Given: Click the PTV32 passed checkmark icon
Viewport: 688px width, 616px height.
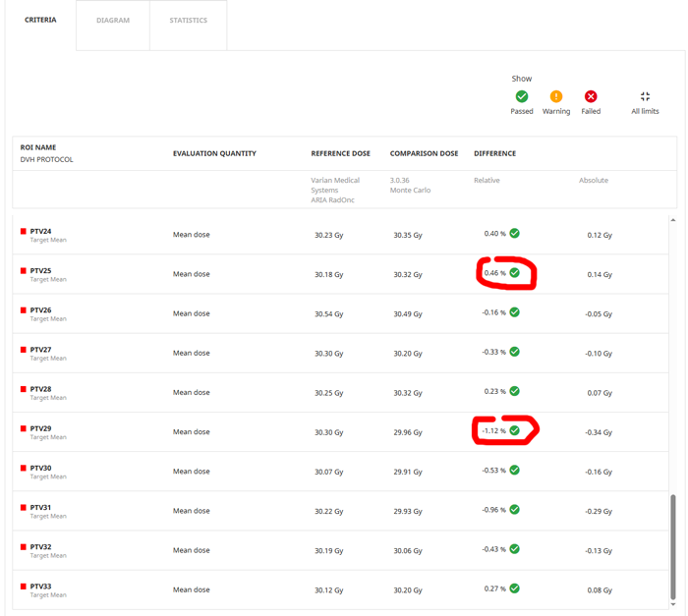Looking at the screenshot, I should [x=515, y=549].
